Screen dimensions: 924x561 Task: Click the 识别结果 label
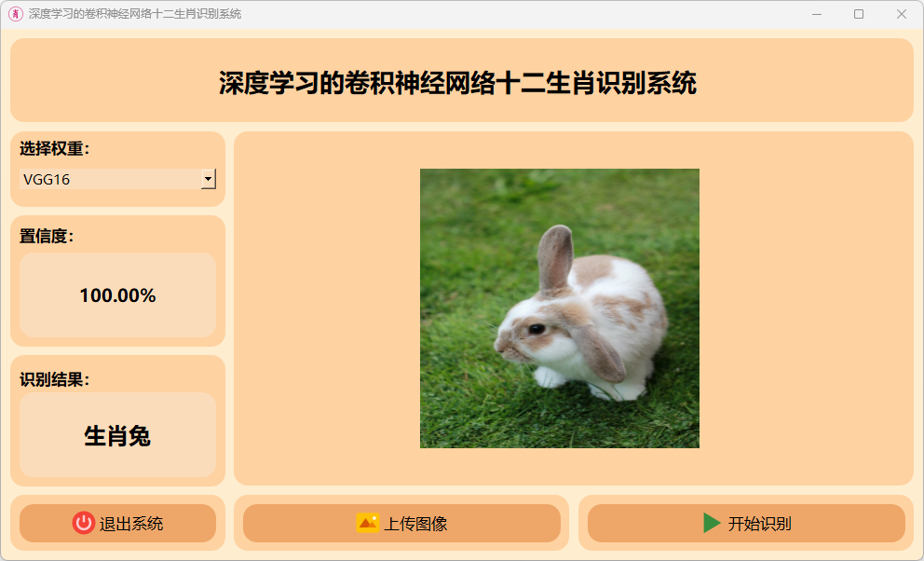pyautogui.click(x=55, y=379)
